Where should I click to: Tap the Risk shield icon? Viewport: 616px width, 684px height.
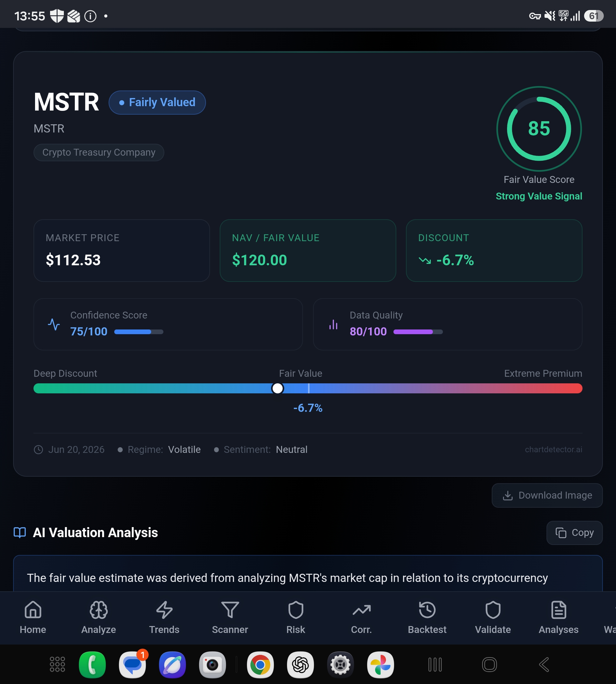coord(295,610)
